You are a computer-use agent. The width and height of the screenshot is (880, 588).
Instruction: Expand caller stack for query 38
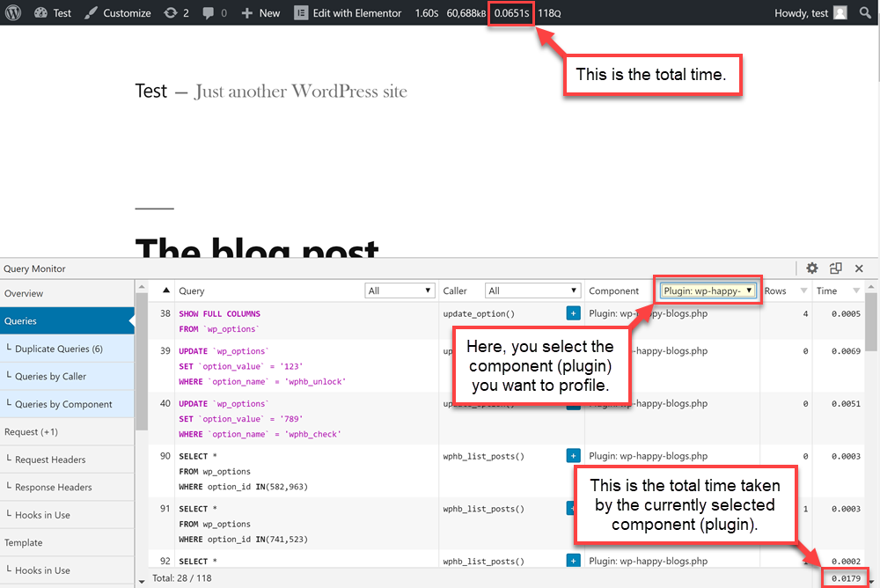[x=573, y=313]
